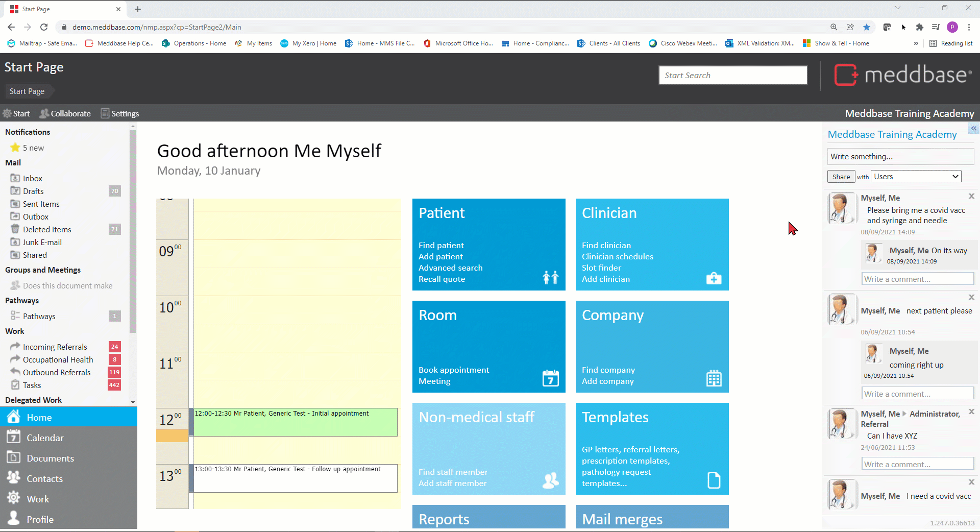Open the Users share dropdown
The height and width of the screenshot is (532, 980).
click(x=916, y=177)
